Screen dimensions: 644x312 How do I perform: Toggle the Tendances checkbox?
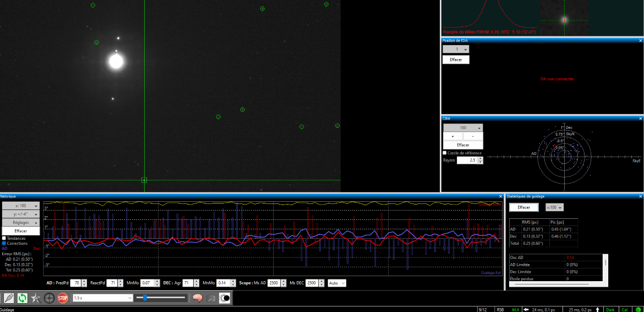point(4,238)
